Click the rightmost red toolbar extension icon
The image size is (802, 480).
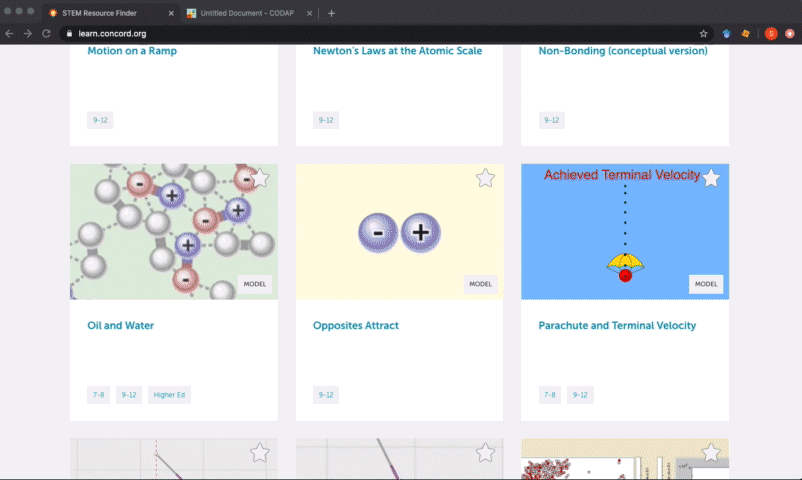[790, 34]
